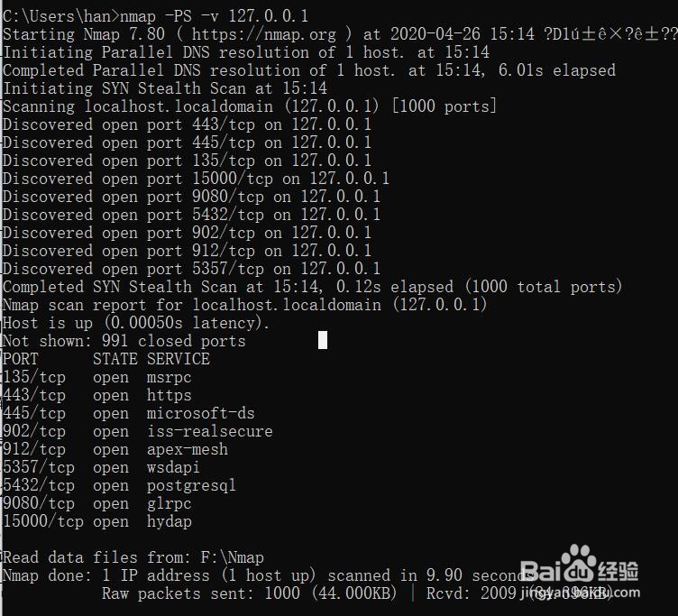Click the SERVICE column header
The height and width of the screenshot is (616, 678).
coord(179,359)
